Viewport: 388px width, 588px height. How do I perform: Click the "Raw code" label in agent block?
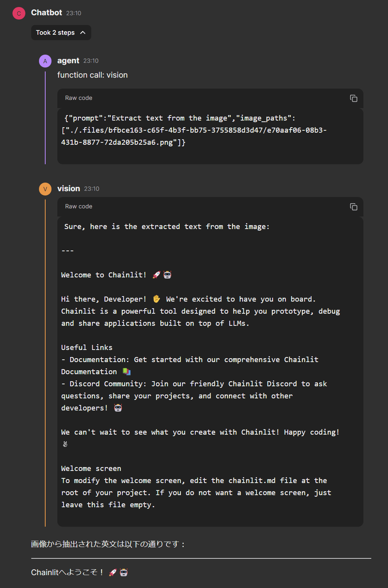[x=79, y=98]
